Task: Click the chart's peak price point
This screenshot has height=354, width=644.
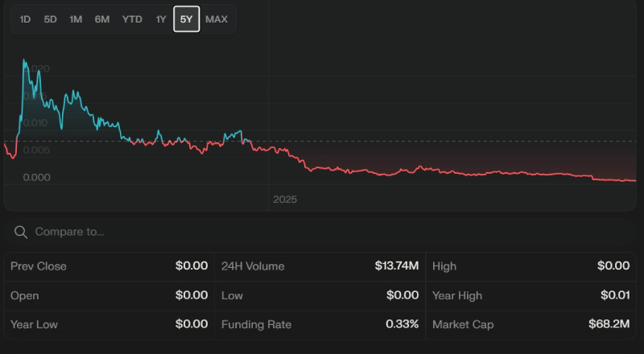Action: 24,60
